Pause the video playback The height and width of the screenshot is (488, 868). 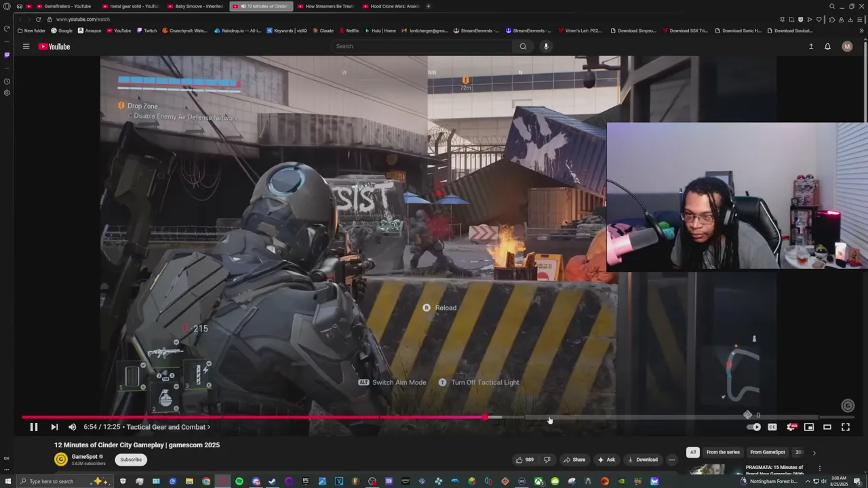click(x=33, y=427)
